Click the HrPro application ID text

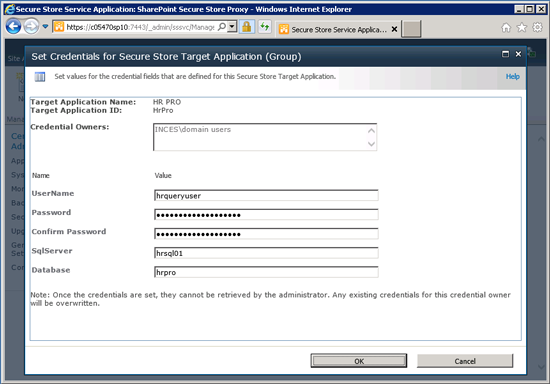[163, 110]
